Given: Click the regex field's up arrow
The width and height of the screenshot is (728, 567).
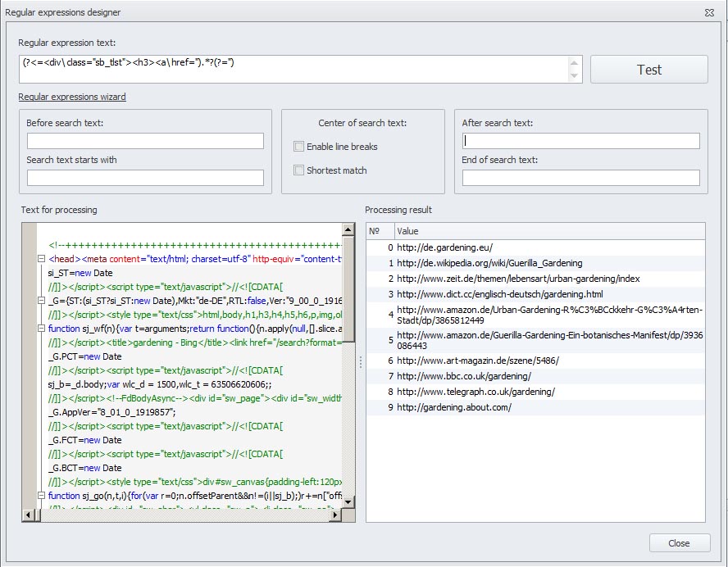Looking at the screenshot, I should (575, 63).
